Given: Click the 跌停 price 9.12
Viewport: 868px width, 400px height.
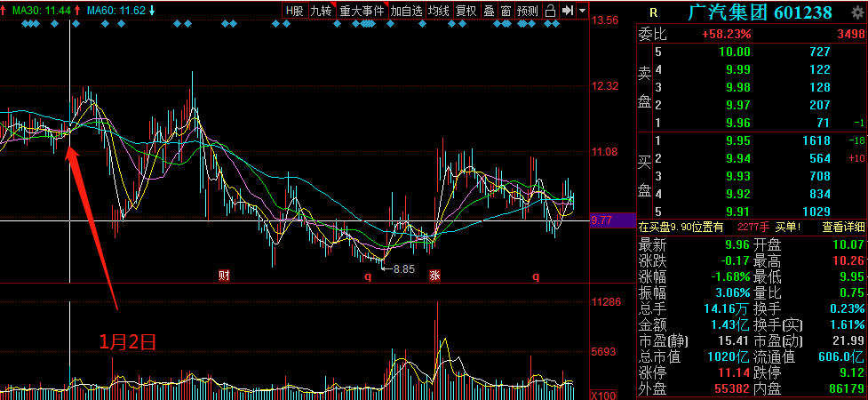Looking at the screenshot, I should pos(851,372).
